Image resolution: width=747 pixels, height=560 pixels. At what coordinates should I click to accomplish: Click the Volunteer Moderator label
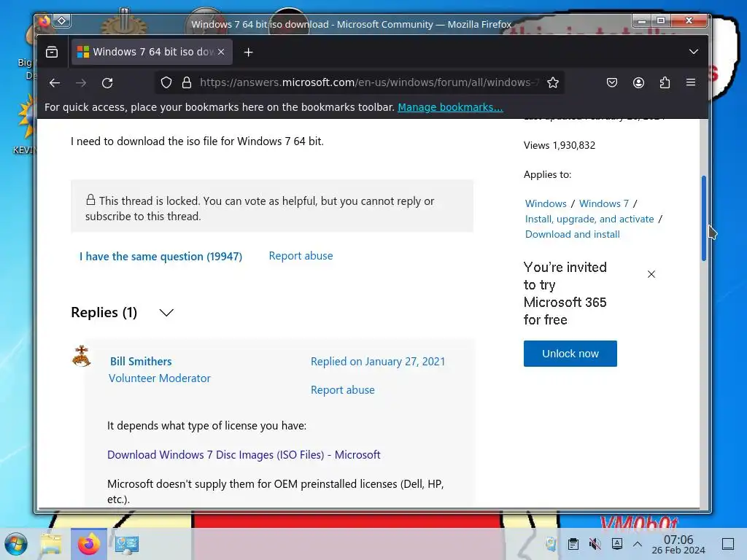point(160,378)
